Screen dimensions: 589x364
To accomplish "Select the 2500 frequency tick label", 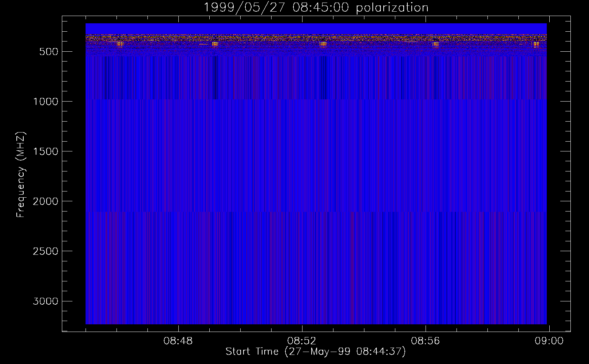I will pos(46,251).
